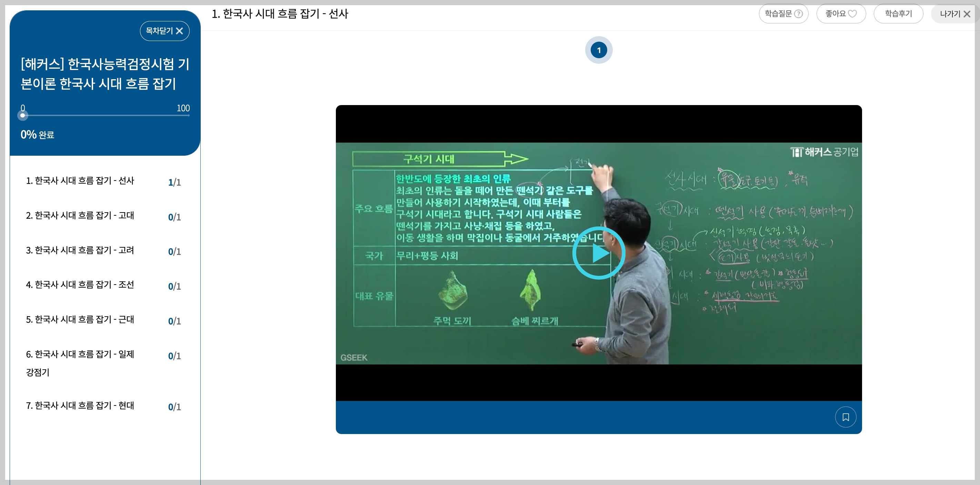Click the 0/1 count beside 고대 lesson
The height and width of the screenshot is (485, 980).
point(174,217)
